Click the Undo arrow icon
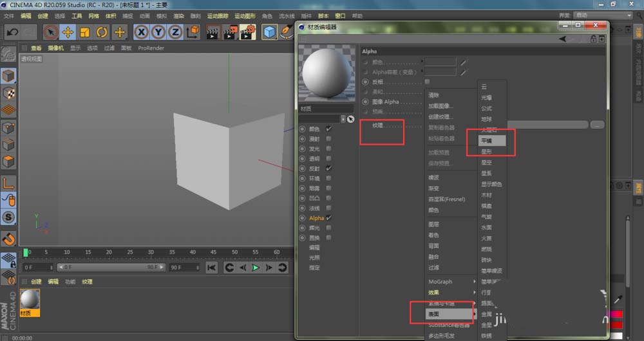Image resolution: width=644 pixels, height=341 pixels. [12, 32]
